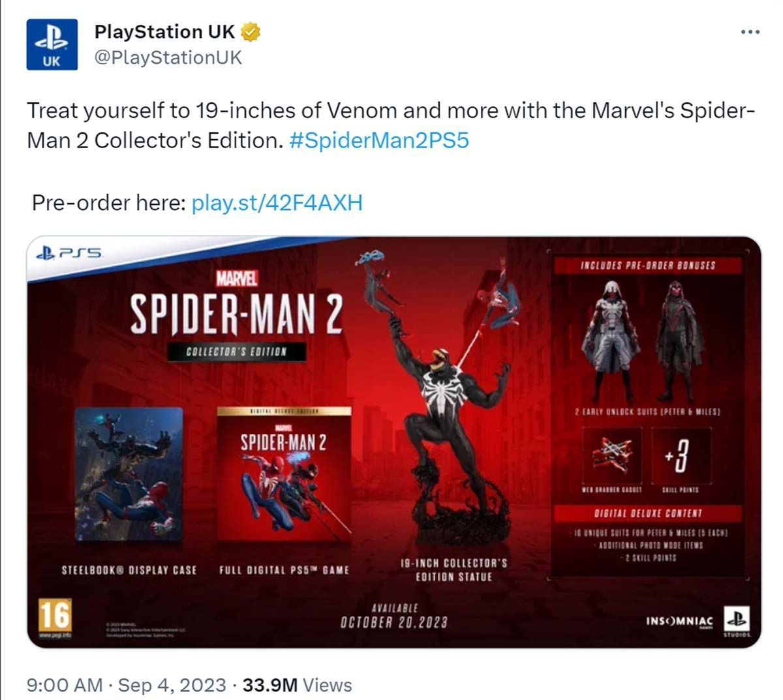Click the Marvel logo above the title
783x700 pixels.
pos(238,279)
